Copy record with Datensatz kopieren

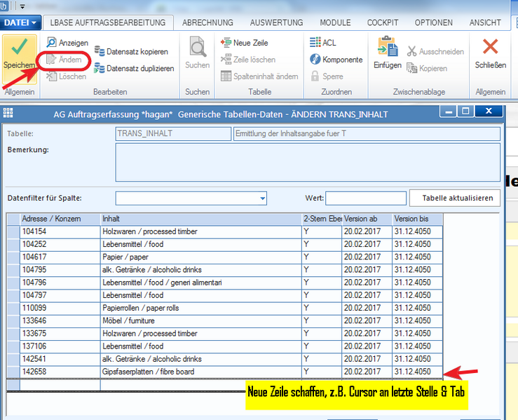[x=131, y=52]
